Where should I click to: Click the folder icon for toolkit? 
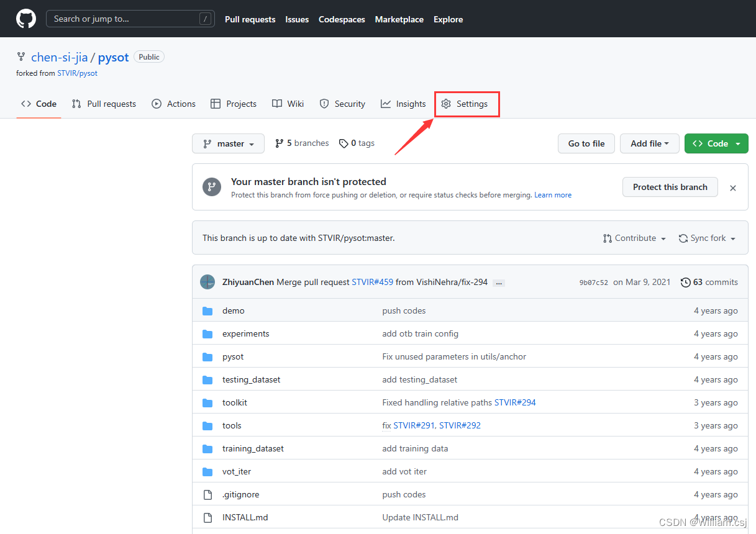click(207, 402)
